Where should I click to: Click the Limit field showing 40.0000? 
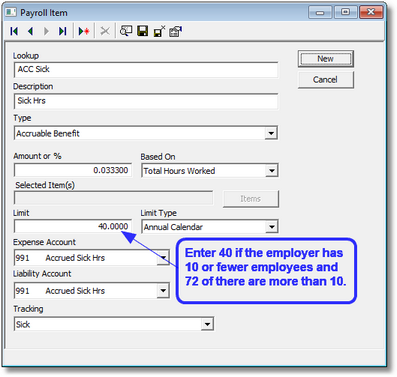73,227
